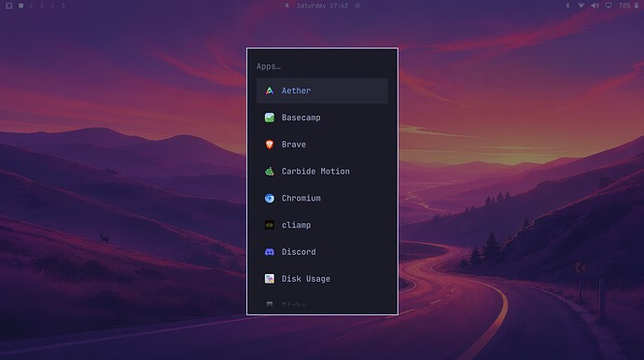Click the Chromium browser icon

click(270, 199)
